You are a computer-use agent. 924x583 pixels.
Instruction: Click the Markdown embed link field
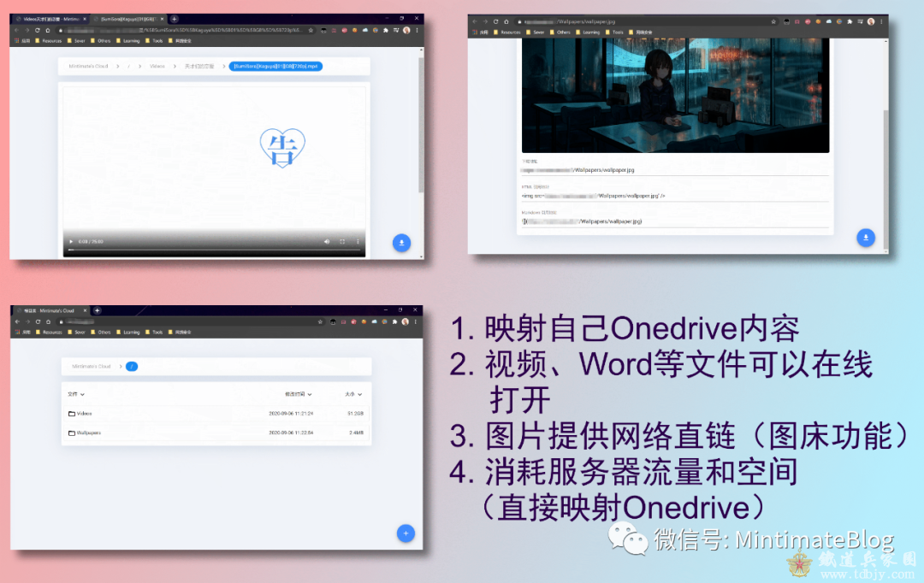point(675,221)
